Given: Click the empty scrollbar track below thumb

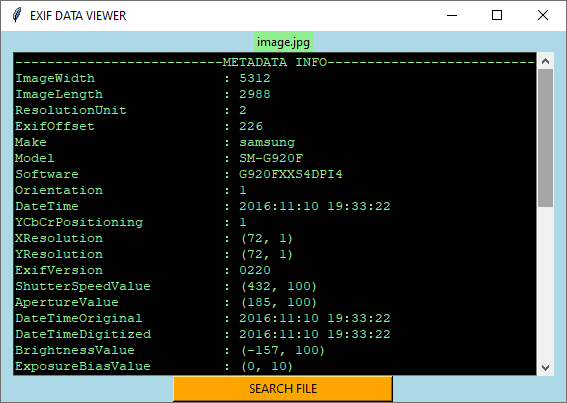Looking at the screenshot, I should (x=545, y=284).
